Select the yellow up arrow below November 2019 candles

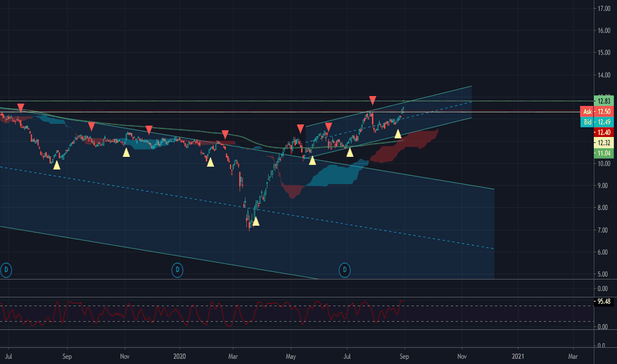point(126,152)
